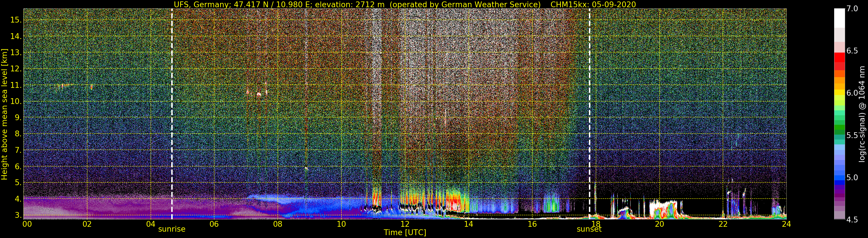
Task: Click the time axis tick '12'
Action: 405,224
